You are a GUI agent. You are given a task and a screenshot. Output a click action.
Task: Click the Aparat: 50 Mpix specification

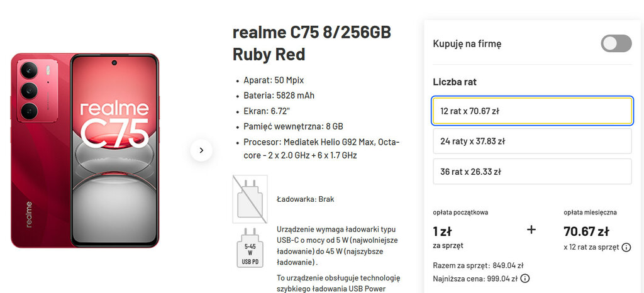click(274, 80)
